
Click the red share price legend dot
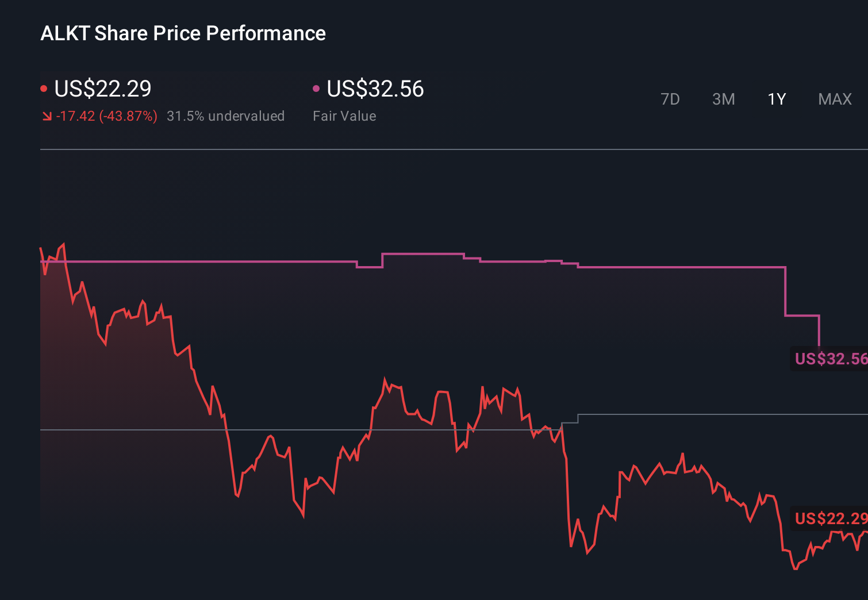coord(44,87)
